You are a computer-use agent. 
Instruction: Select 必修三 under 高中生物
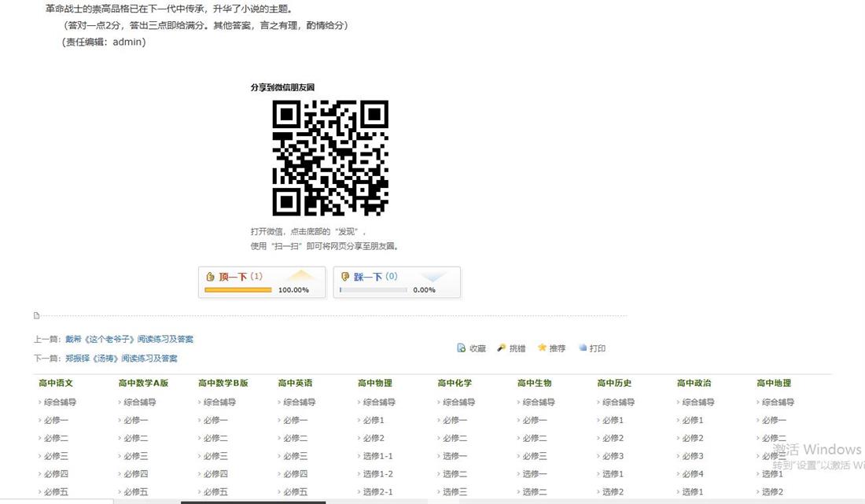pyautogui.click(x=535, y=456)
